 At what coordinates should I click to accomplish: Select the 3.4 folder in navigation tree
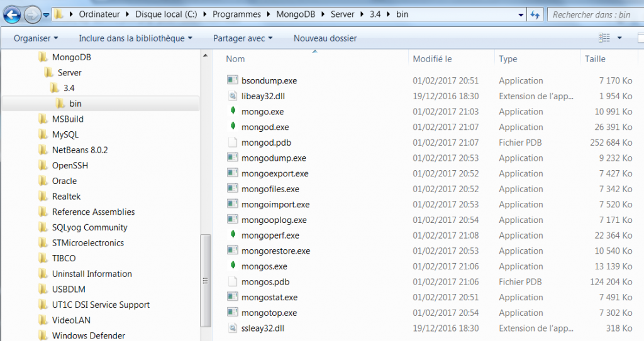tap(69, 88)
